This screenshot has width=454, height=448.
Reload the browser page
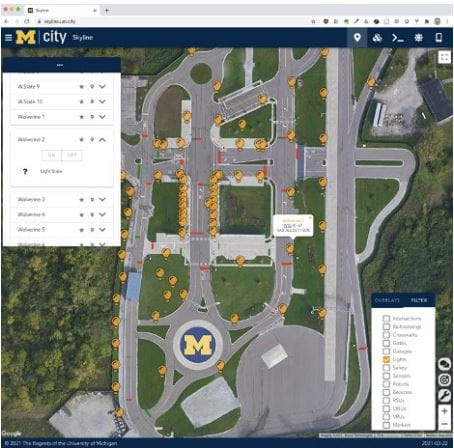click(x=27, y=21)
